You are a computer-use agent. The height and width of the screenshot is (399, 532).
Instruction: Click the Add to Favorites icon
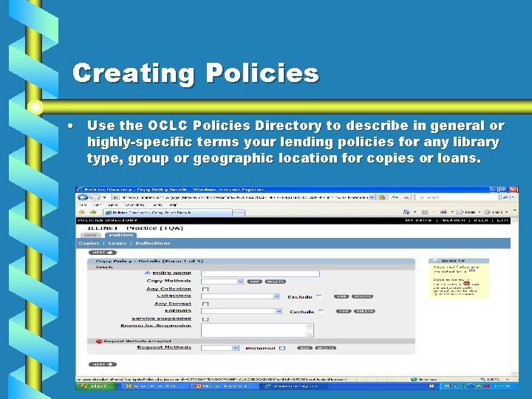click(93, 212)
